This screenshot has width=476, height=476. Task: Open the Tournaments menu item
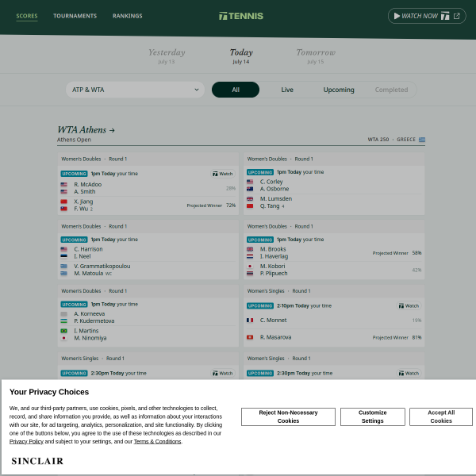[75, 16]
